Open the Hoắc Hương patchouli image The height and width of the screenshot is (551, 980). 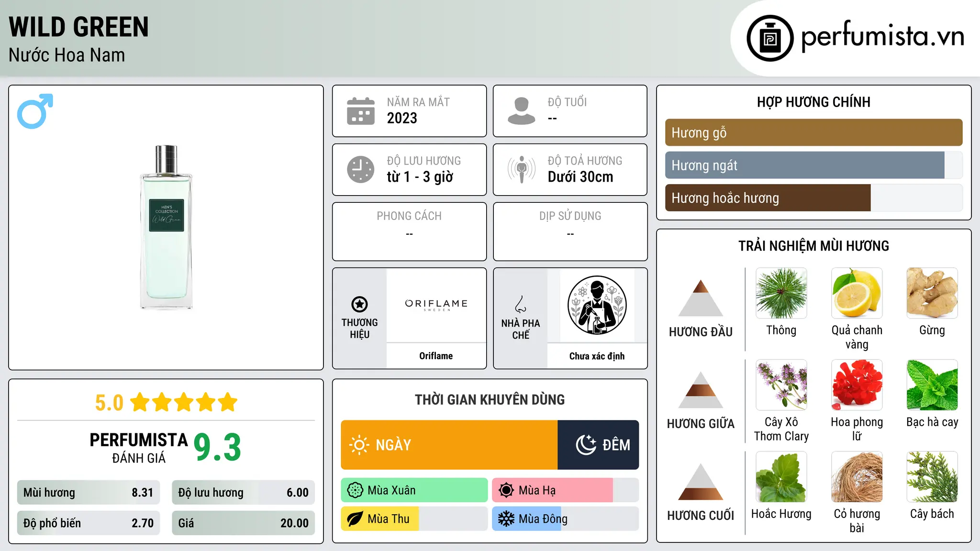click(x=781, y=477)
